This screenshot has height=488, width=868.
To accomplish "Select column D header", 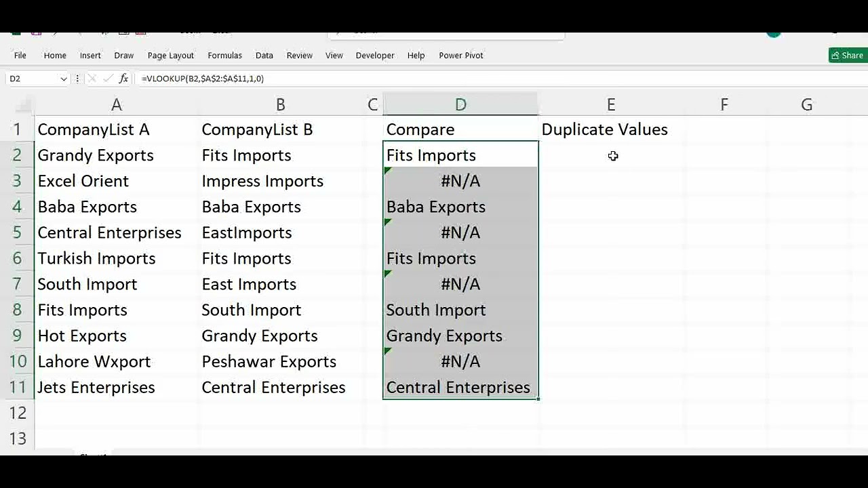I will pyautogui.click(x=461, y=104).
